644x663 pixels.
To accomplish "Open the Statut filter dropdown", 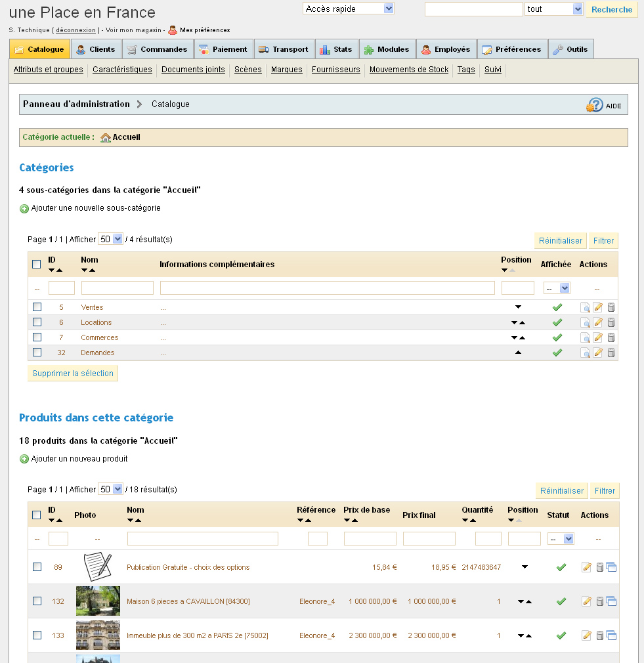I will click(x=561, y=539).
